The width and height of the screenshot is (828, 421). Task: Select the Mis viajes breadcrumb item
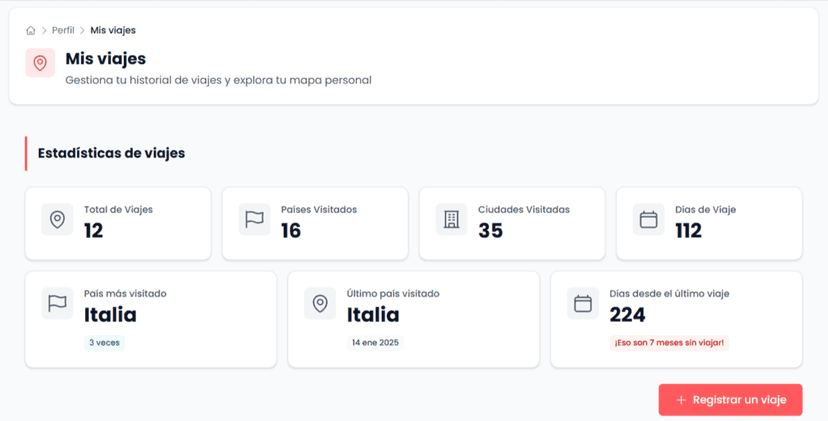(113, 31)
